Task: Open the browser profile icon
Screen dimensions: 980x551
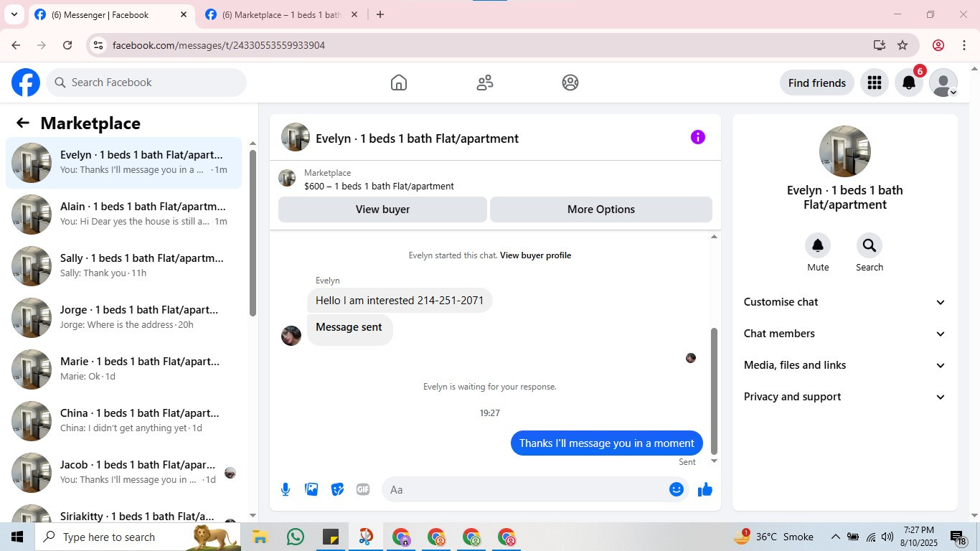Action: [x=938, y=45]
